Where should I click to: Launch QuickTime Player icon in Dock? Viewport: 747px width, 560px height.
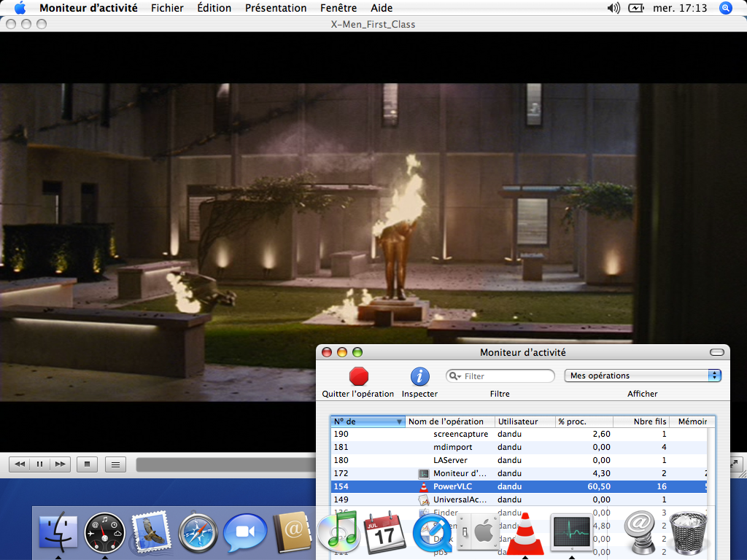[432, 533]
